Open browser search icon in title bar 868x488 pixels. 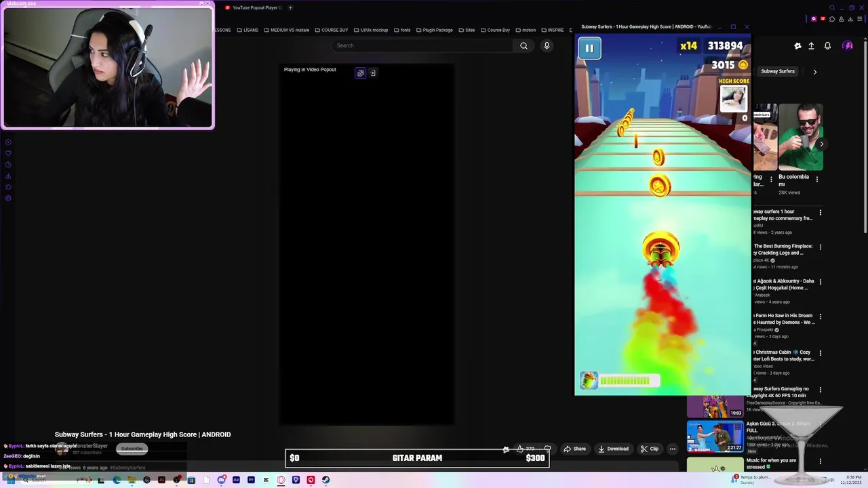click(x=832, y=7)
